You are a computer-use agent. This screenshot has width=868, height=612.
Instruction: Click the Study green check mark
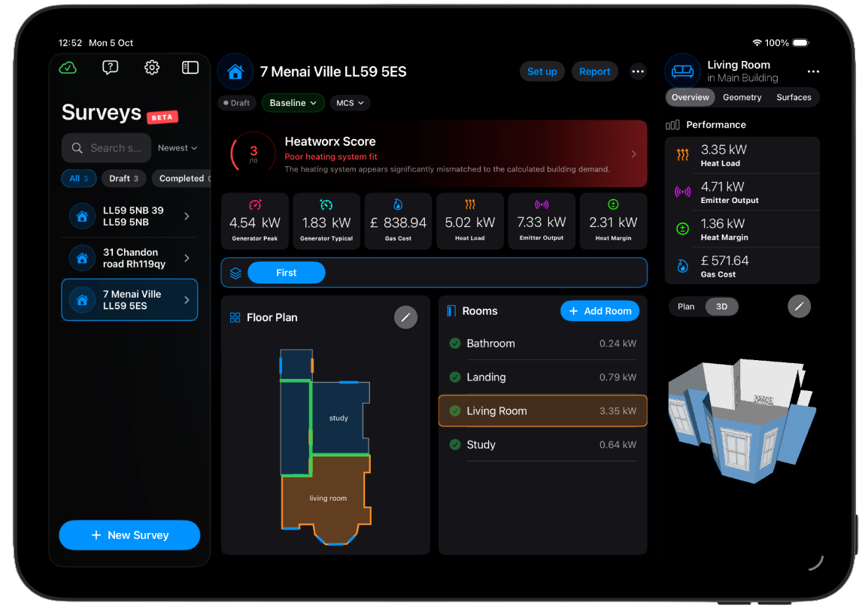[x=455, y=444]
